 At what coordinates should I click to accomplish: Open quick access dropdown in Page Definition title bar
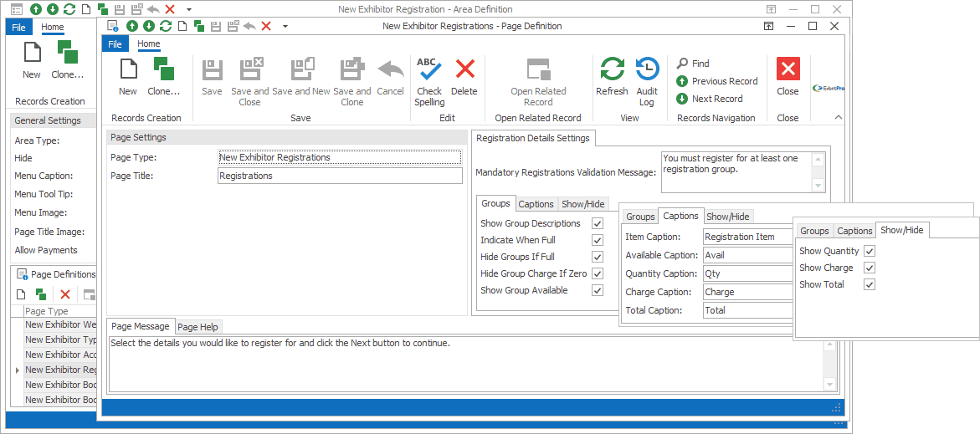285,26
